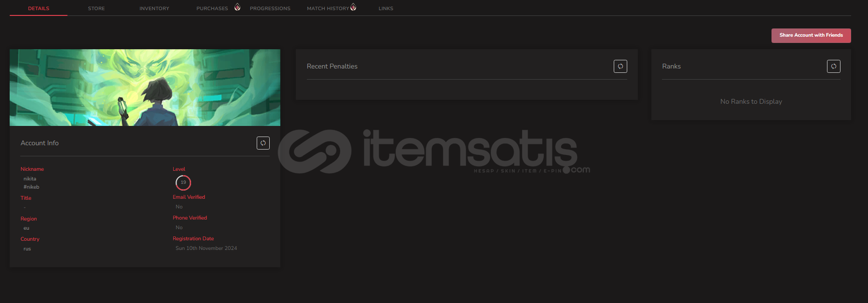Click the flame icon beside Match History
This screenshot has width=868, height=303.
point(353,7)
